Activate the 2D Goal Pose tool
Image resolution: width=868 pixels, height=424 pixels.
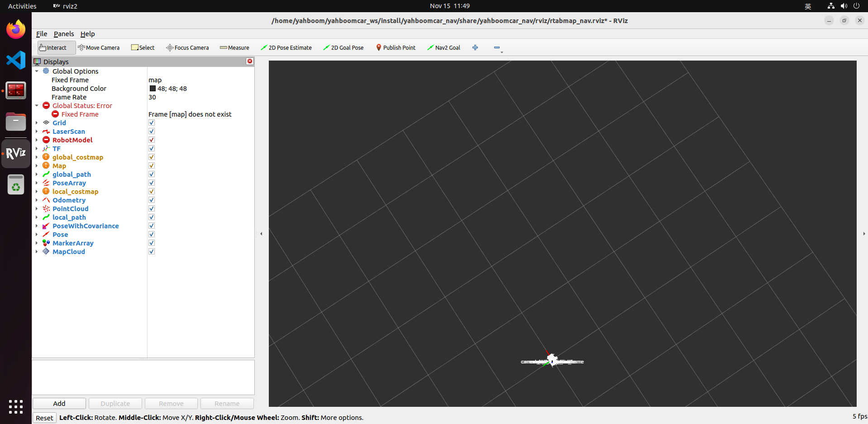coord(343,47)
